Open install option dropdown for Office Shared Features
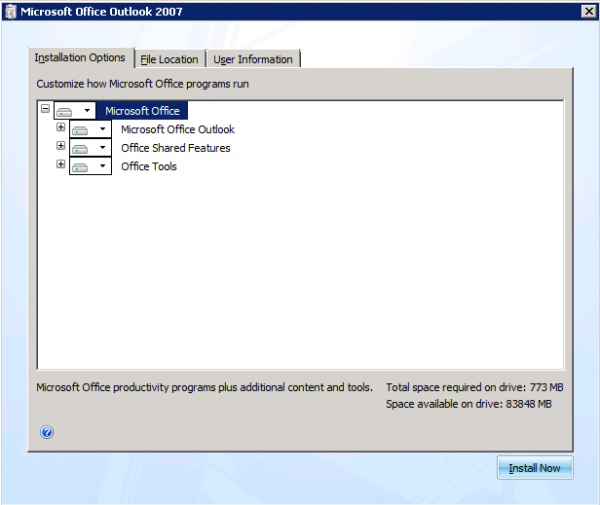The image size is (600, 505). (90, 148)
